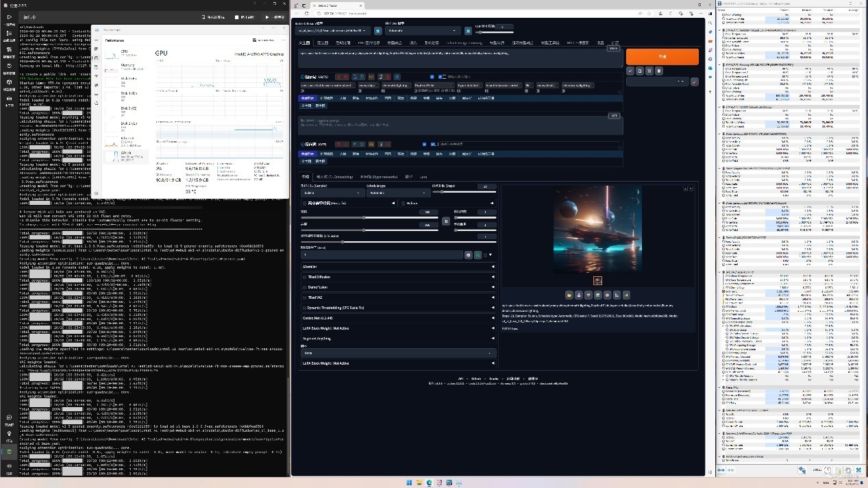Select the generated spaceship thumbnail under preview
The height and width of the screenshot is (488, 868).
597,280
